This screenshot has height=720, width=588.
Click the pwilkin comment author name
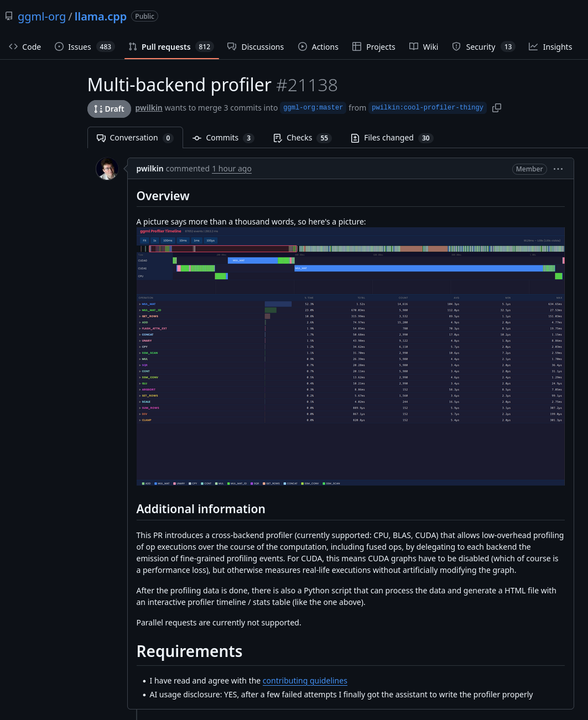pos(150,169)
